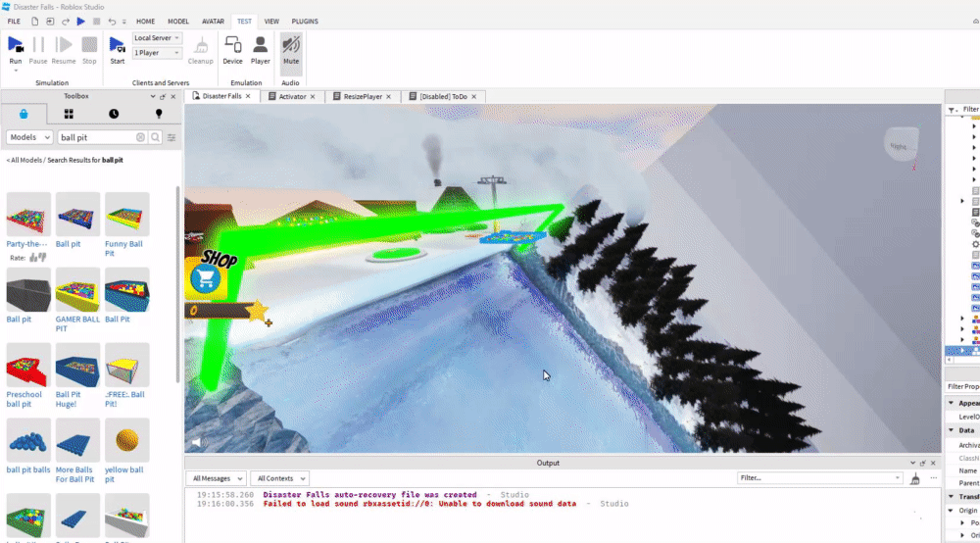Click the Open/import file icon in quick access bar
Image resolution: width=980 pixels, height=543 pixels.
coord(50,22)
